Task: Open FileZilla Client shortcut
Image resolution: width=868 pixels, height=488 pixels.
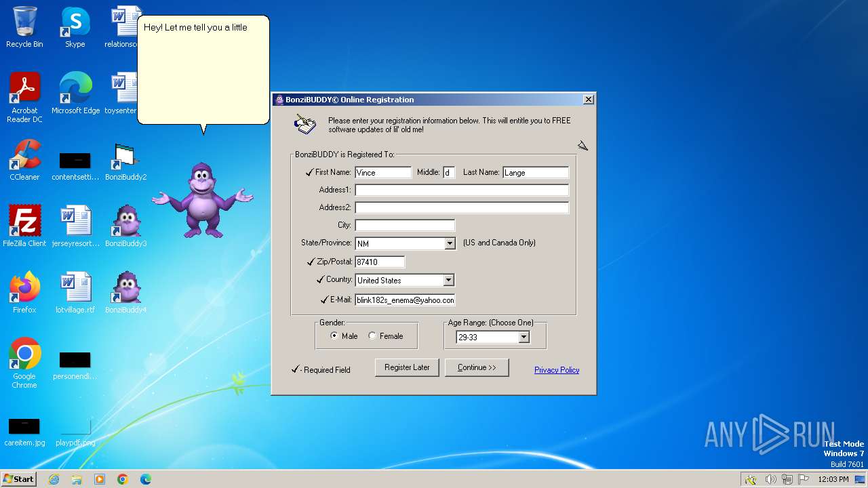Action: [x=24, y=226]
